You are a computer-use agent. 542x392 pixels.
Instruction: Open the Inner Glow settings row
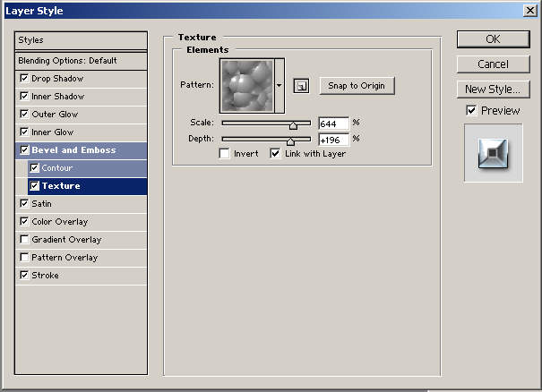click(82, 132)
